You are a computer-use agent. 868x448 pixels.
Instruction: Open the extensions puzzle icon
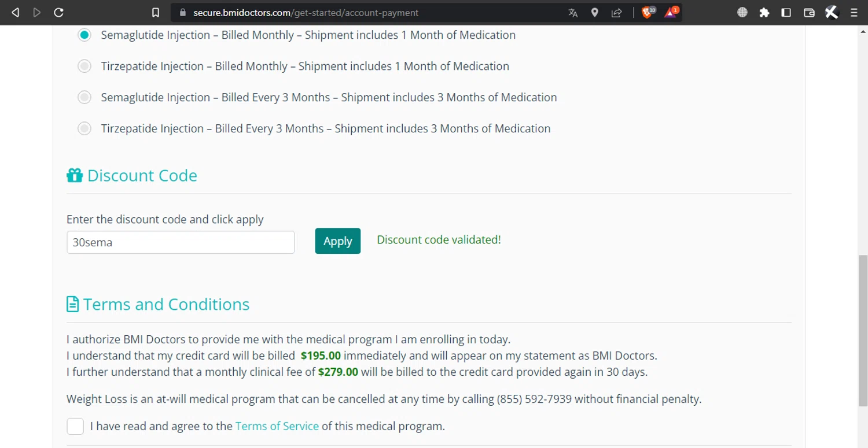coord(764,13)
